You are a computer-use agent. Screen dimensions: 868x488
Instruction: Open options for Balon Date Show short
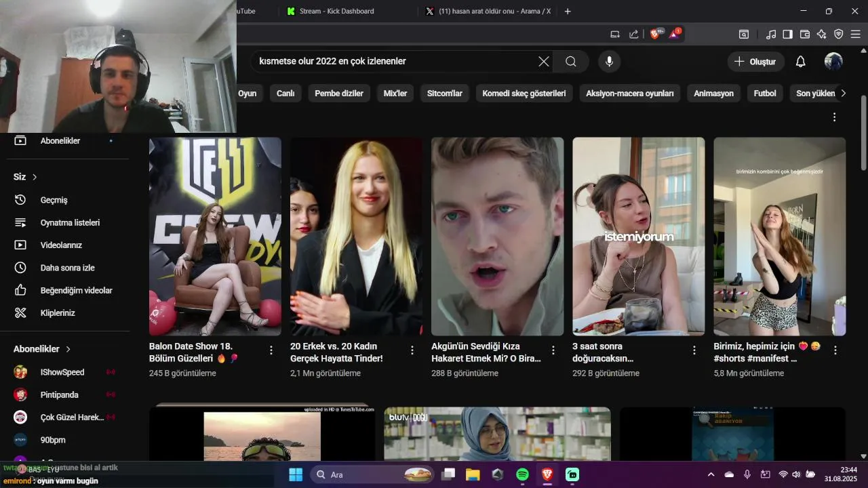pos(271,350)
